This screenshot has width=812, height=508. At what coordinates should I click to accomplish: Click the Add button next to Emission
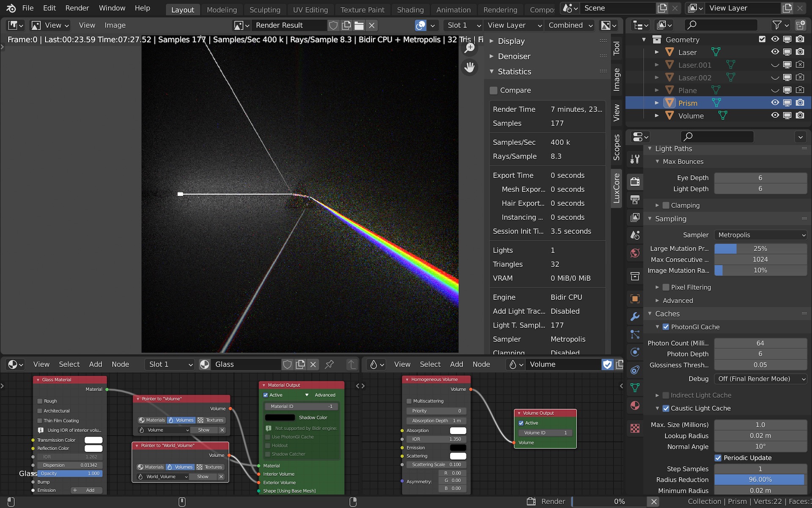pos(86,490)
